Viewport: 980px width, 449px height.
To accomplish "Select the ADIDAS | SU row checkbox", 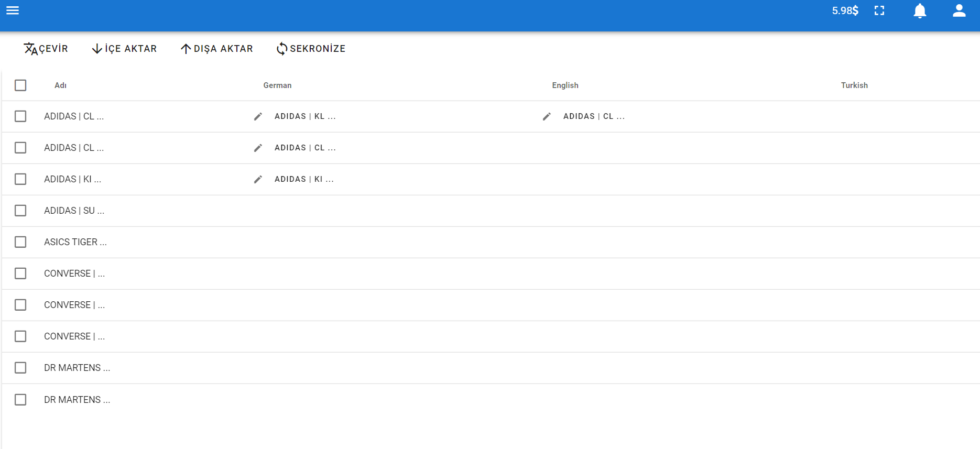I will click(20, 211).
